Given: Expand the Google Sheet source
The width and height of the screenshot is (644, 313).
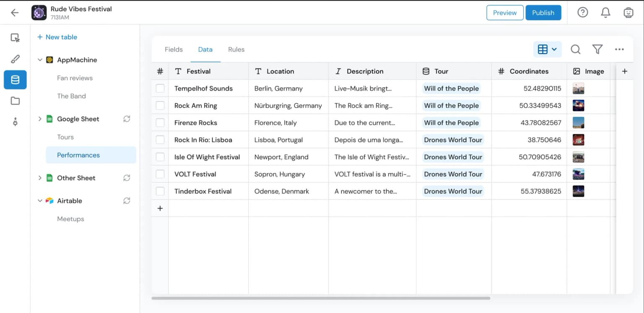Looking at the screenshot, I should [39, 119].
